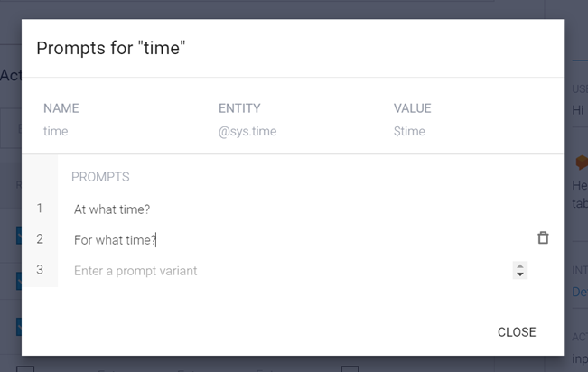The image size is (588, 372).
Task: Click the $time parameter value
Action: coord(409,132)
